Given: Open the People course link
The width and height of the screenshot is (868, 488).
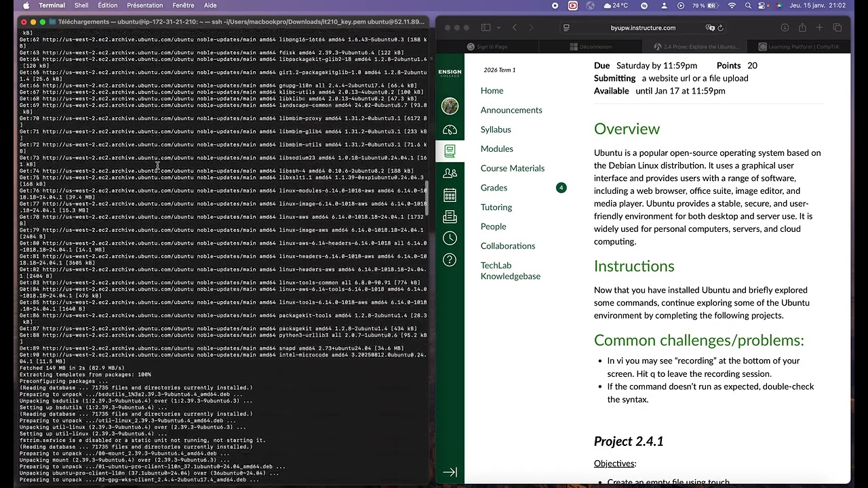Looking at the screenshot, I should click(x=493, y=226).
